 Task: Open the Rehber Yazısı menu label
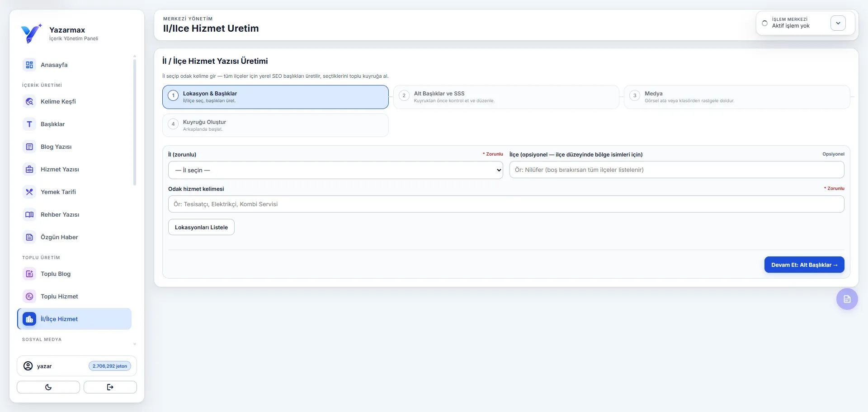(x=60, y=215)
